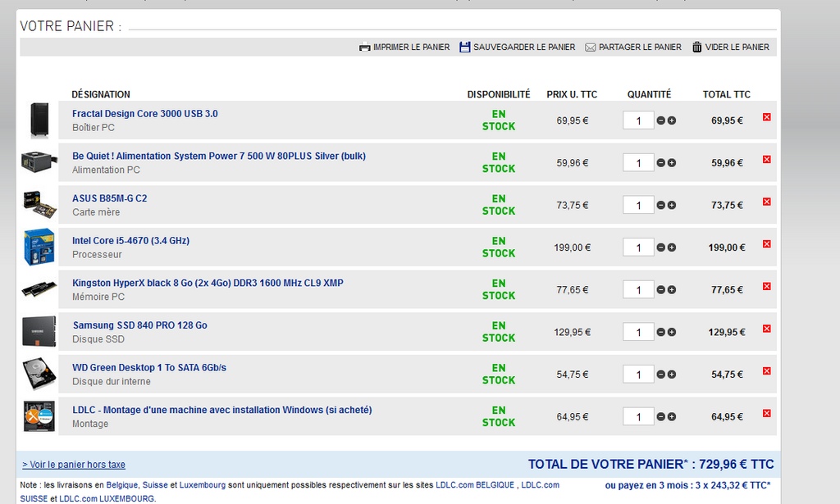Decrease quantity of Intel Core i5-4670
The width and height of the screenshot is (840, 504).
[661, 247]
